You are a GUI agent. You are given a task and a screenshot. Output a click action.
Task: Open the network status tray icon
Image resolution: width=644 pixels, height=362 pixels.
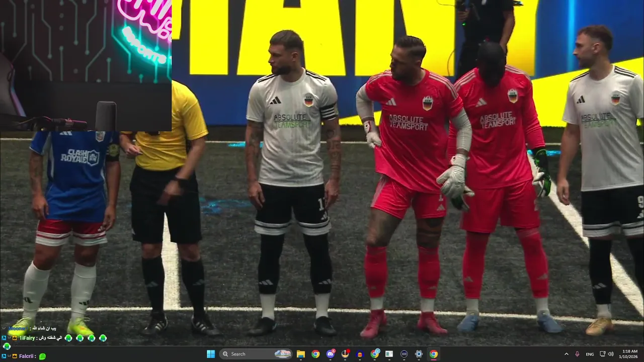coord(602,354)
